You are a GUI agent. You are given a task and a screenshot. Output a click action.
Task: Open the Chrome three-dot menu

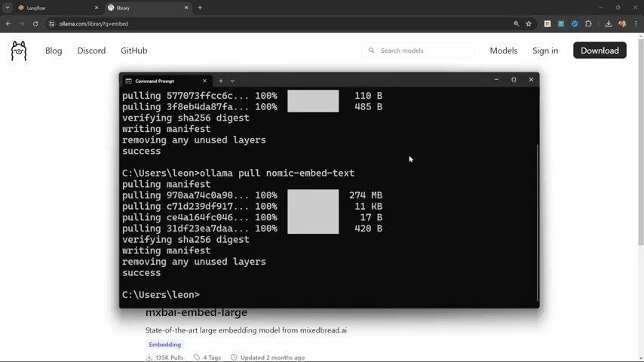[x=636, y=23]
